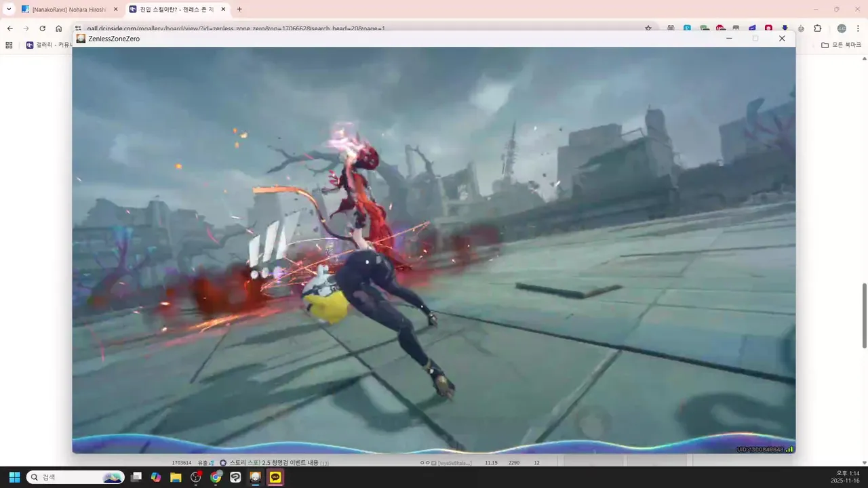
Task: Open the ZenlessZoneZero taskbar icon
Action: pyautogui.click(x=255, y=477)
